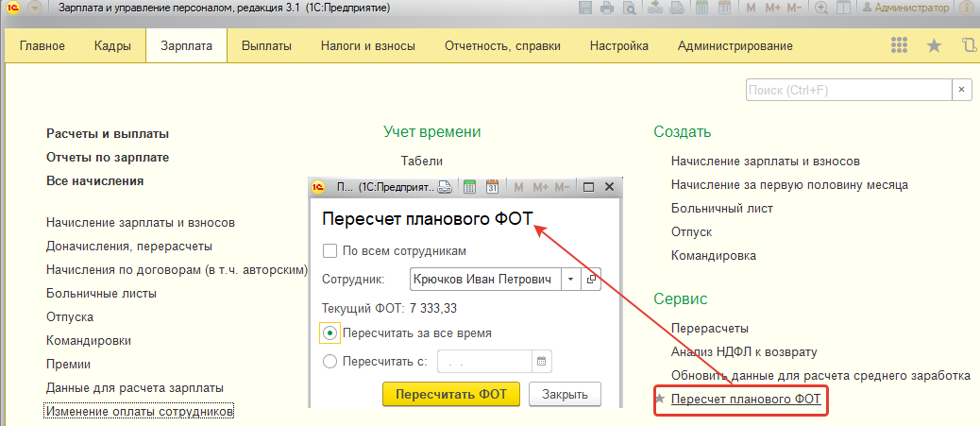This screenshot has height=426, width=980.
Task: Open the 1C main menu dropdown arrow
Action: click(x=35, y=8)
